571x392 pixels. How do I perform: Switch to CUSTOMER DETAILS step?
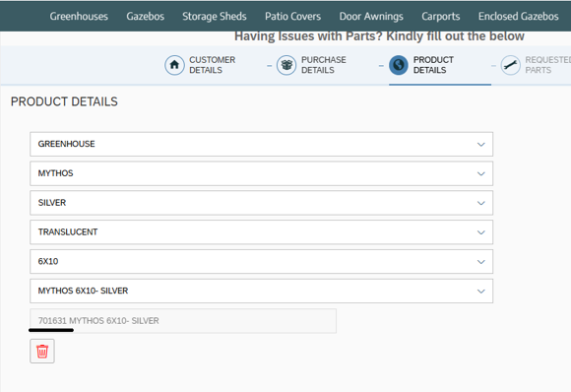(x=212, y=65)
